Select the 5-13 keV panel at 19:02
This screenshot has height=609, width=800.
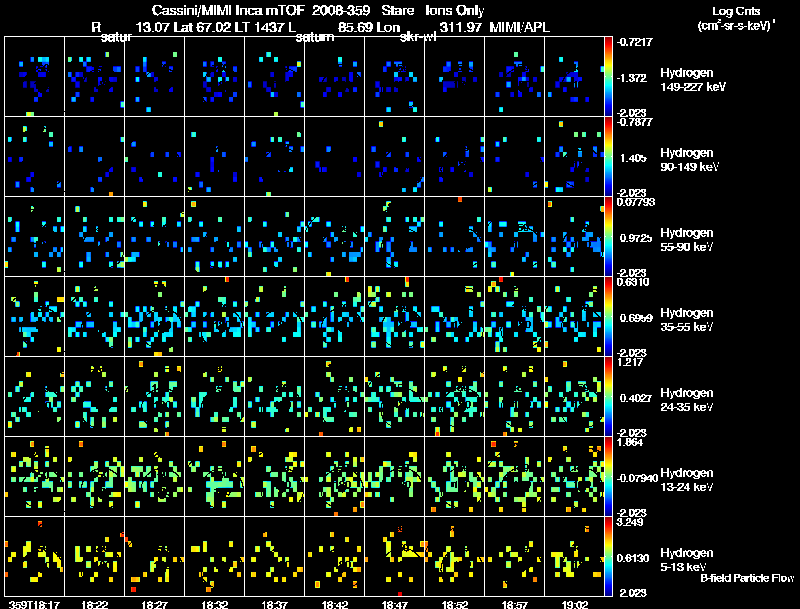click(574, 556)
